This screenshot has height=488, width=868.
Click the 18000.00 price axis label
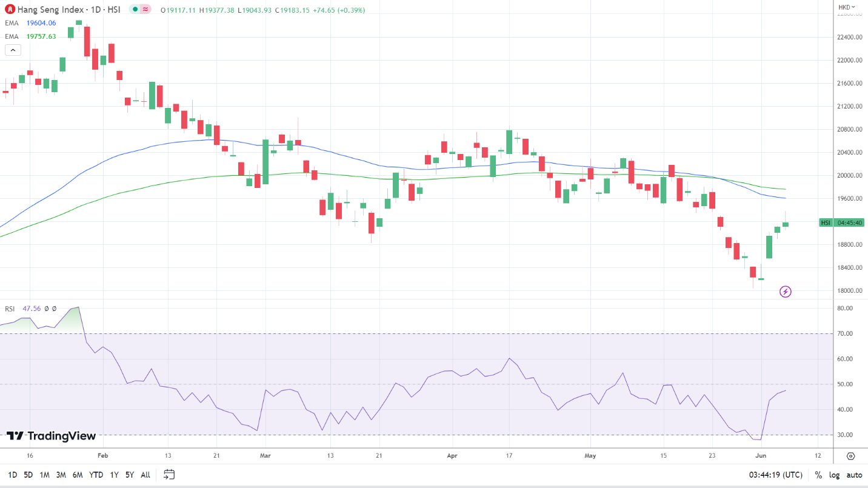(850, 291)
